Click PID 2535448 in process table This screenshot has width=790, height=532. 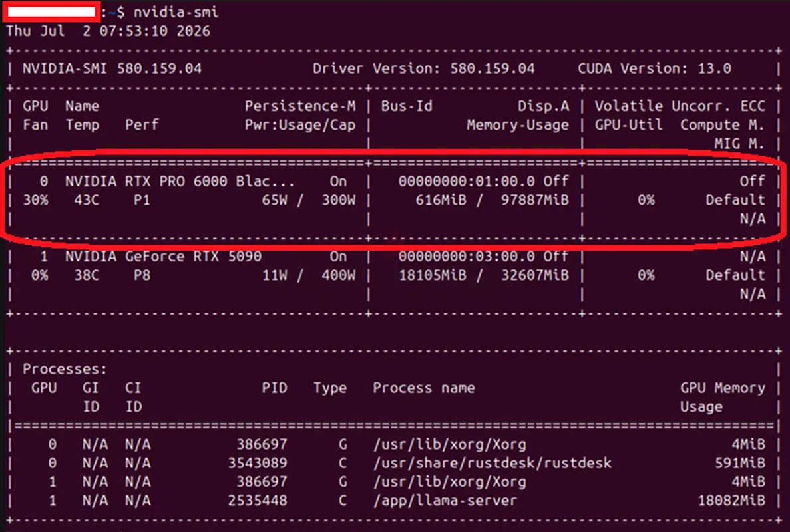coord(258,501)
